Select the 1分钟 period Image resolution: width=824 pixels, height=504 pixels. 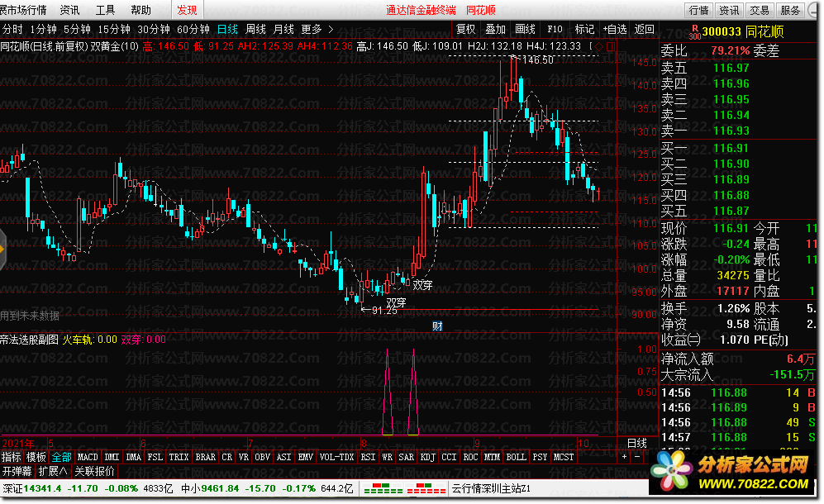43,30
